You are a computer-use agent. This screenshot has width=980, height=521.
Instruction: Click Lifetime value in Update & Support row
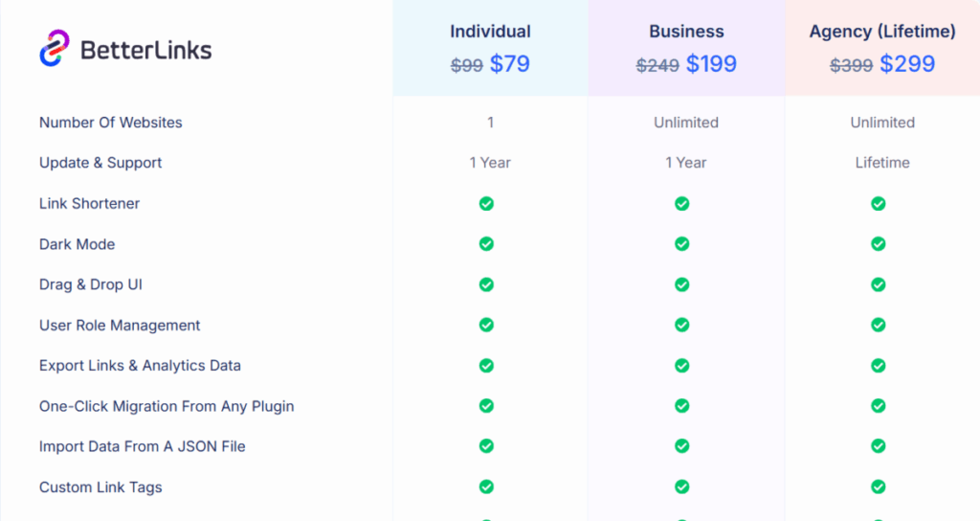882,163
